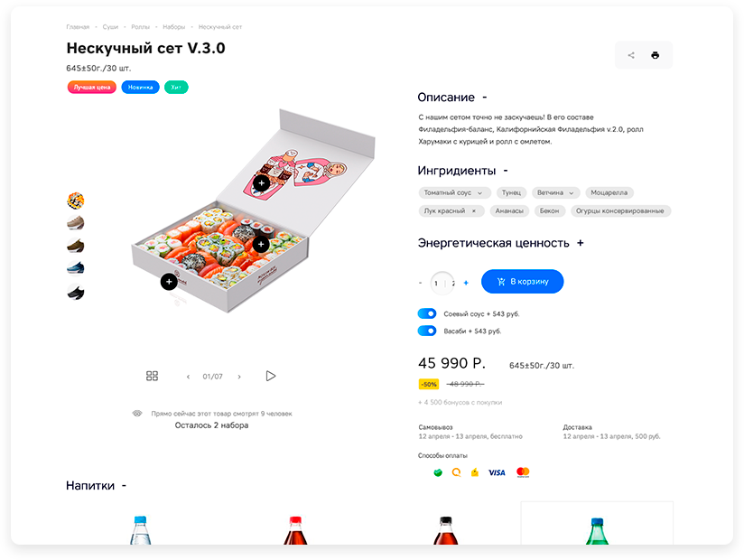744x560 pixels.
Task: Open the grid gallery view icon
Action: pos(152,377)
